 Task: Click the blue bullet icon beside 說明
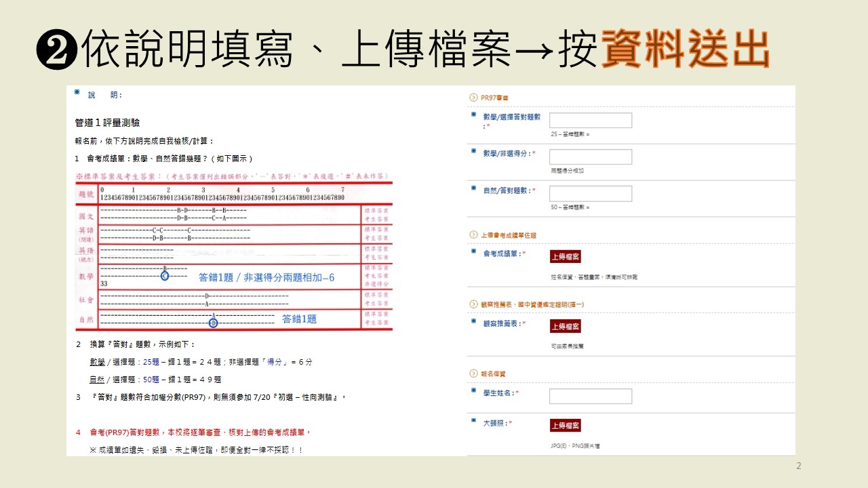coord(77,92)
